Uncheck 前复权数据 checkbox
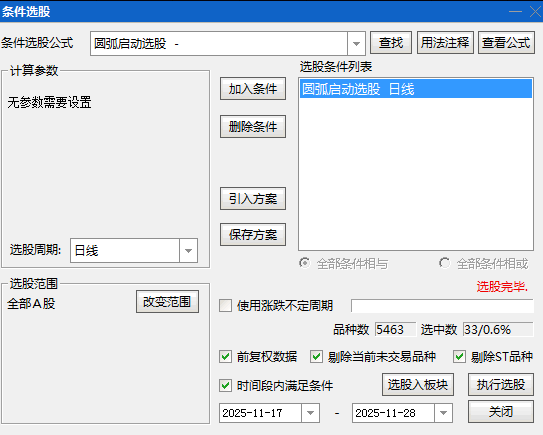This screenshot has height=435, width=543. click(225, 356)
